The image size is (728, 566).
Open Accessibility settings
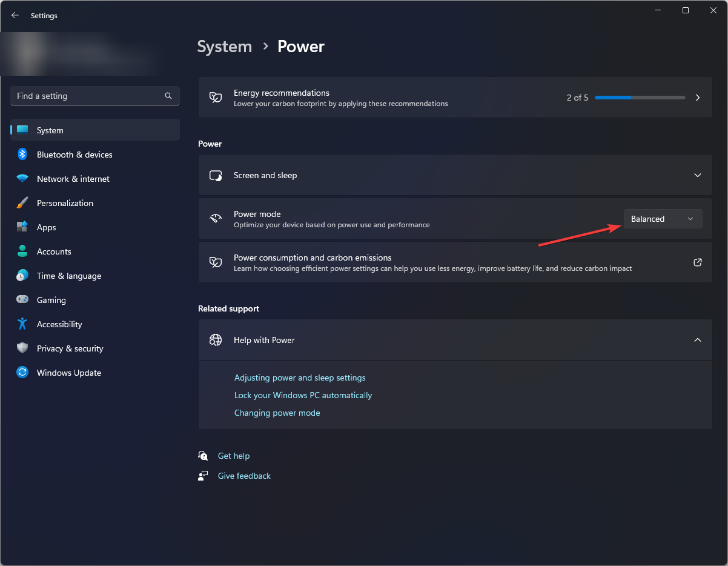95,324
